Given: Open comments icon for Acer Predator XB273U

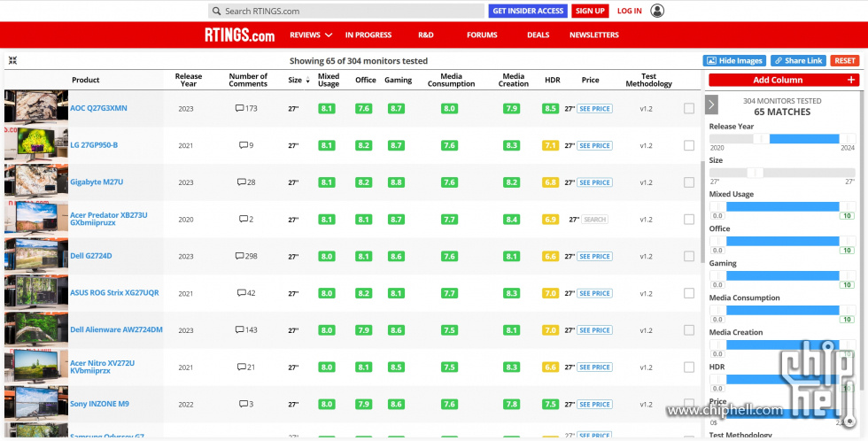Looking at the screenshot, I should [x=243, y=219].
